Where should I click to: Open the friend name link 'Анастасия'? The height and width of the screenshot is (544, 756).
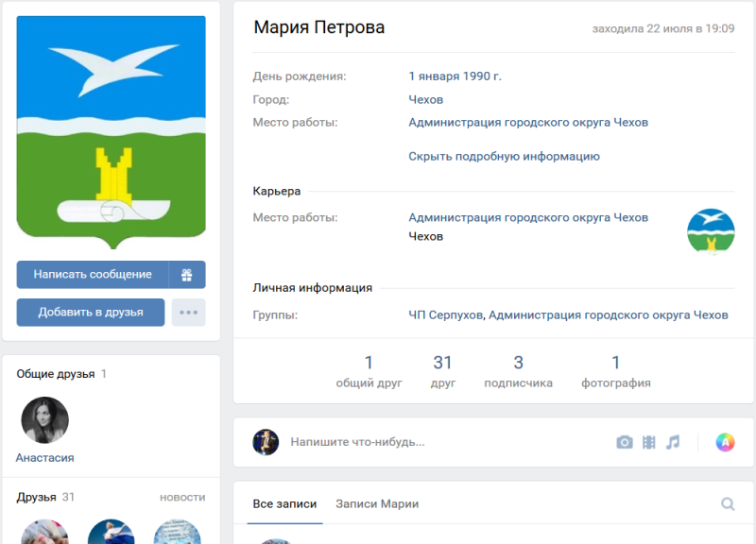44,458
